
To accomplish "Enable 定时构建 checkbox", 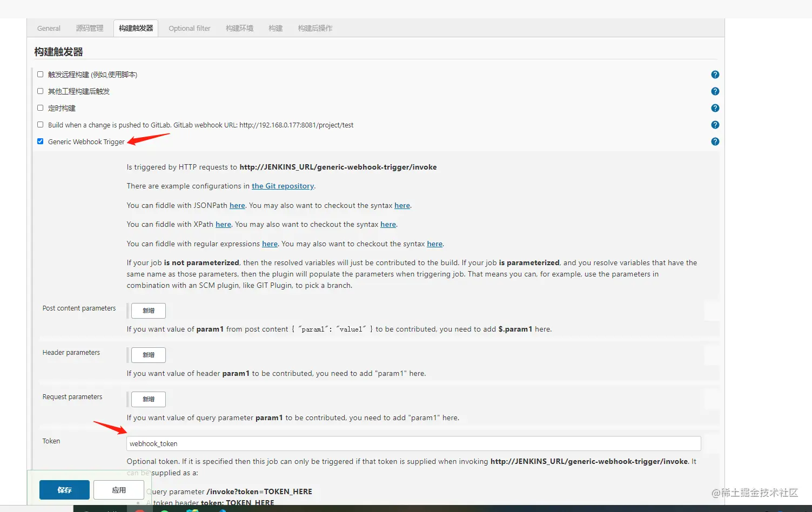I will coord(40,107).
